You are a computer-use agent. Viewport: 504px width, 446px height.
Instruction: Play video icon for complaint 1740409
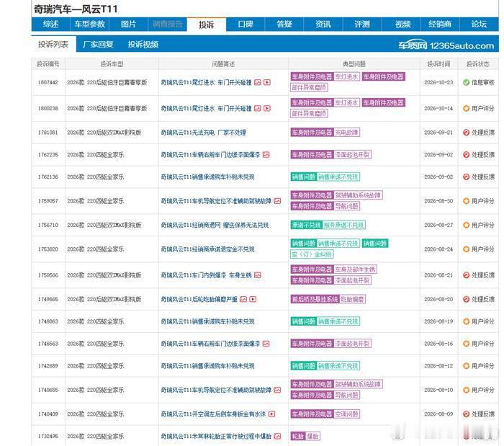click(271, 414)
